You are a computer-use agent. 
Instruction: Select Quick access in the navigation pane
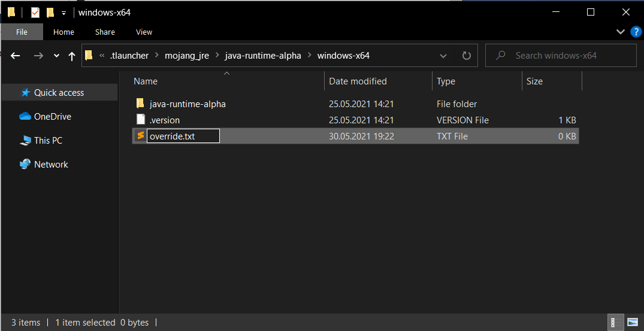point(59,93)
